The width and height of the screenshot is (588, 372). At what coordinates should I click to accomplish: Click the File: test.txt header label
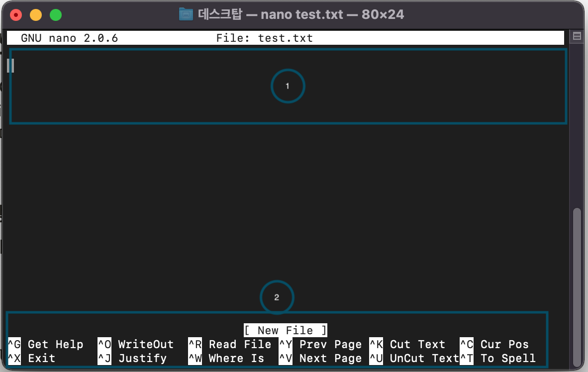(264, 38)
